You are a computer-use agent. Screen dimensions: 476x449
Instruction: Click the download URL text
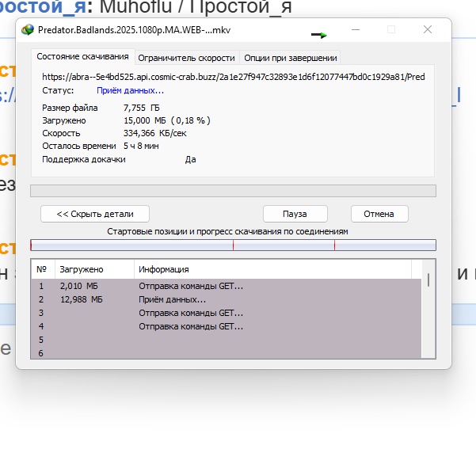(x=234, y=77)
